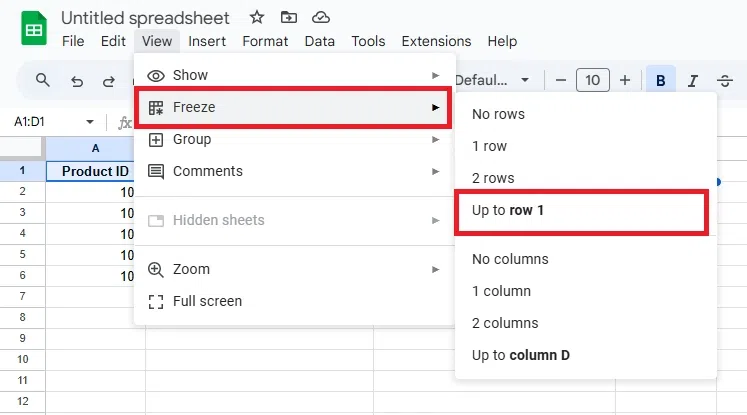747x415 pixels.
Task: Open the Google Sheets home icon
Action: pos(35,29)
